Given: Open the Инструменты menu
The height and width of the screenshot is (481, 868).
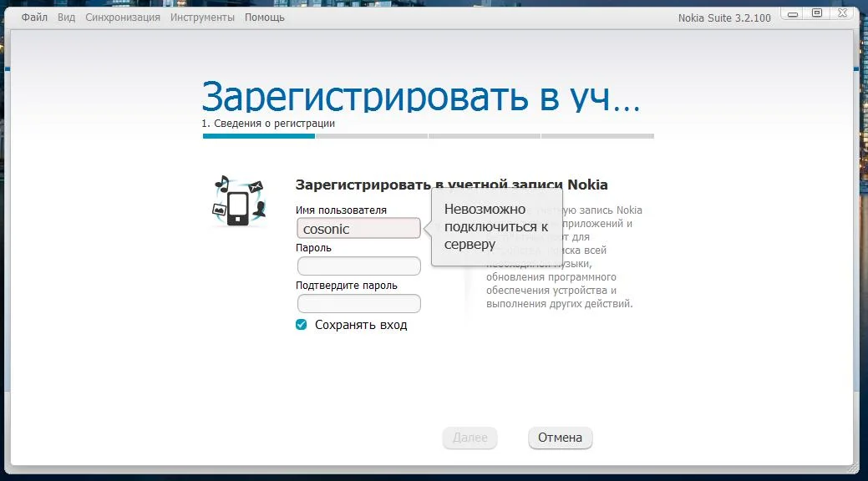Looking at the screenshot, I should pyautogui.click(x=202, y=18).
